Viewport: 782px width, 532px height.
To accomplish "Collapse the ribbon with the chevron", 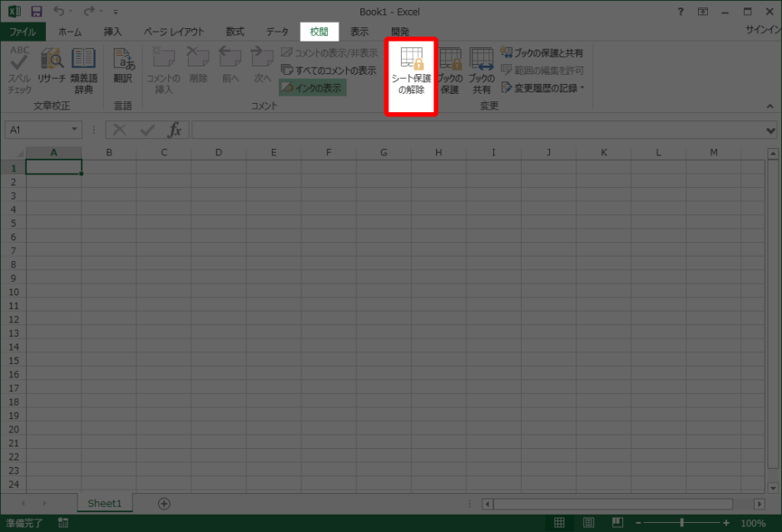I will coord(770,106).
